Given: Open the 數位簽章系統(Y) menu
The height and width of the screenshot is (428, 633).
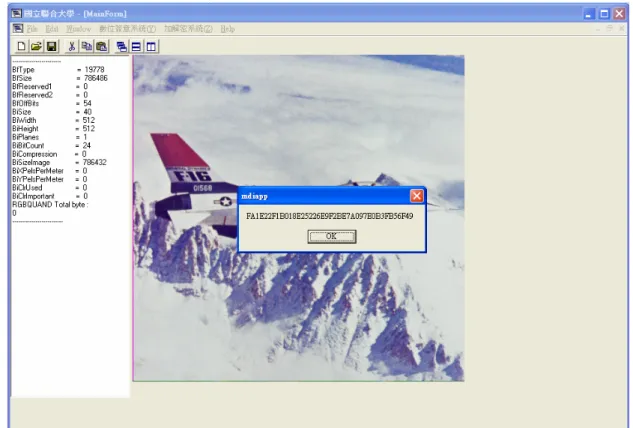Looking at the screenshot, I should tap(128, 29).
